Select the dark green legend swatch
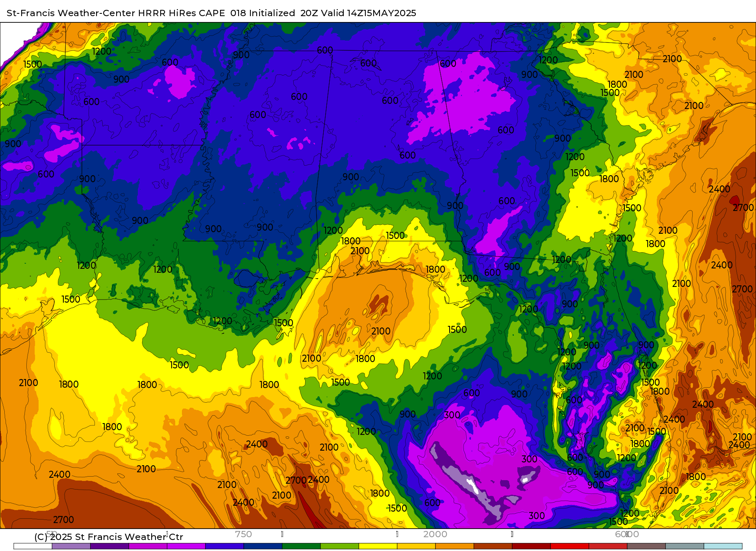 click(301, 546)
